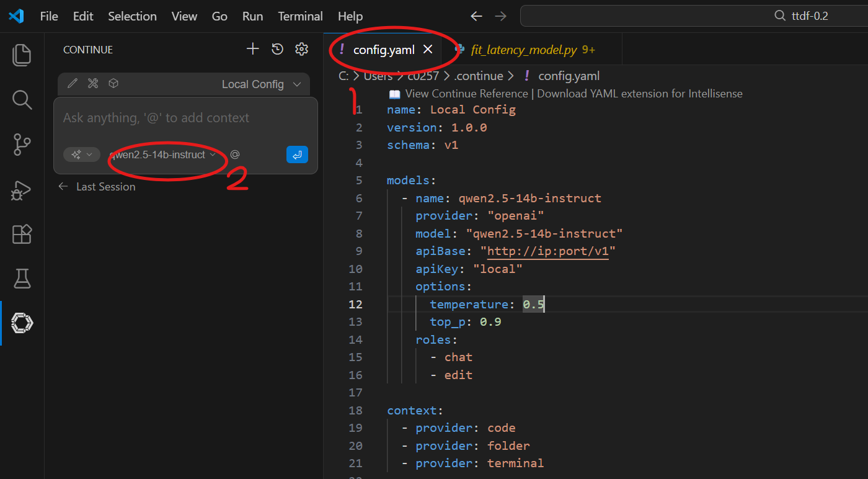Image resolution: width=868 pixels, height=479 pixels.
Task: Open the Testing flask view
Action: [22, 279]
